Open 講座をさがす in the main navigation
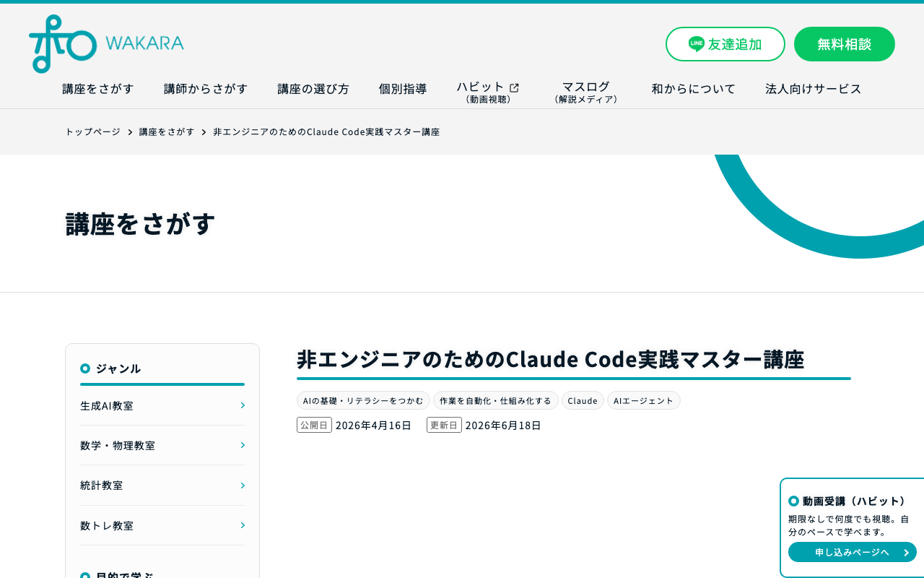This screenshot has width=924, height=578. coord(98,89)
